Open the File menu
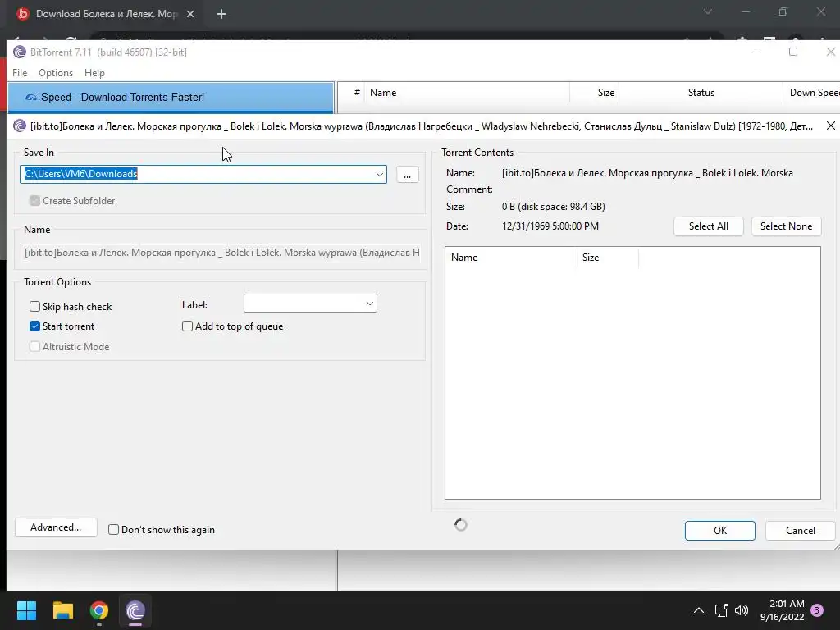840x630 pixels. (20, 73)
